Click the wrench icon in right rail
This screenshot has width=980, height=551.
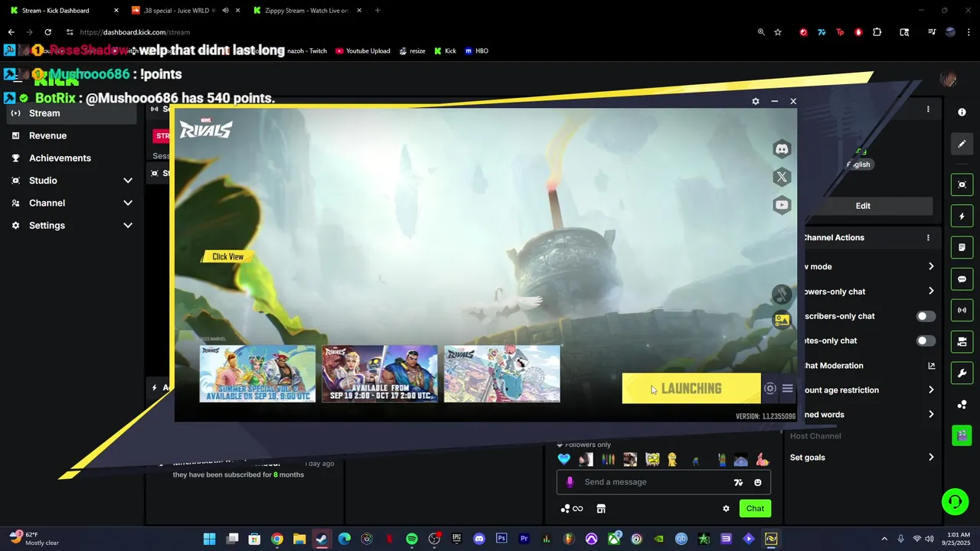click(962, 373)
